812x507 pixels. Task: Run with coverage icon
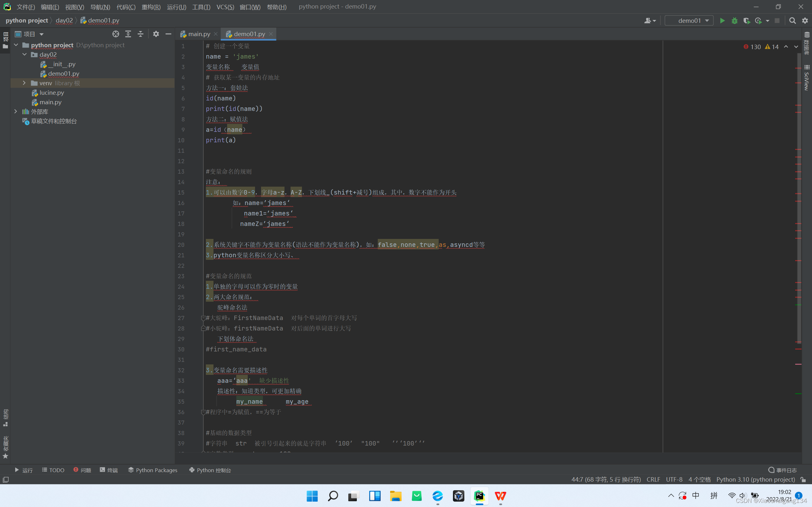[747, 21]
